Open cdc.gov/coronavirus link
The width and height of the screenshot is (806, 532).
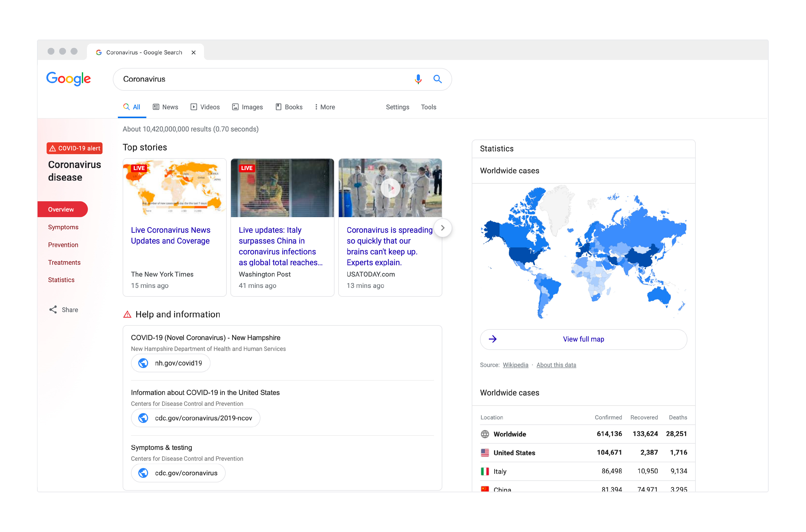coord(178,473)
